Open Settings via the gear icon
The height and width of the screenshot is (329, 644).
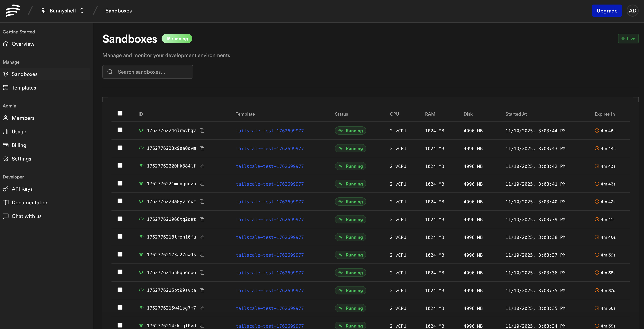click(x=6, y=159)
